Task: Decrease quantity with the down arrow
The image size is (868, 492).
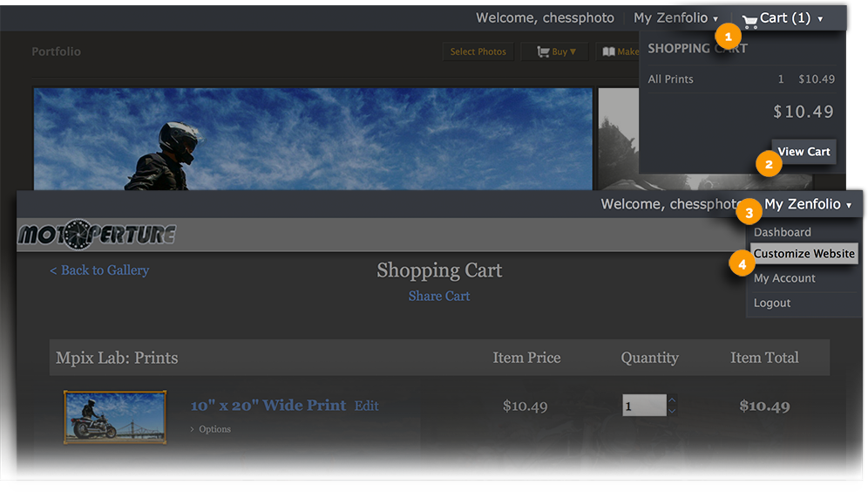Action: 672,411
